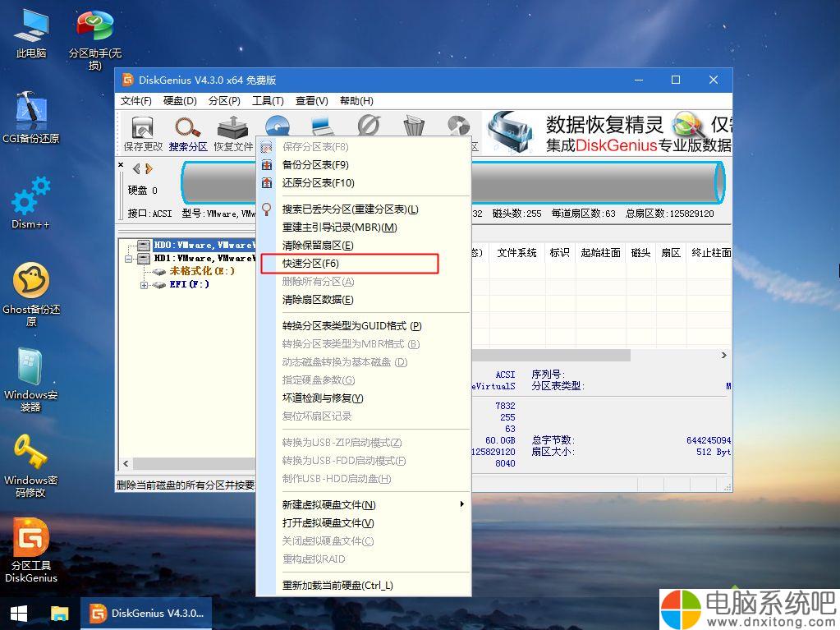
Task: Open 分区助手(无损) desktop icon
Action: (x=94, y=39)
